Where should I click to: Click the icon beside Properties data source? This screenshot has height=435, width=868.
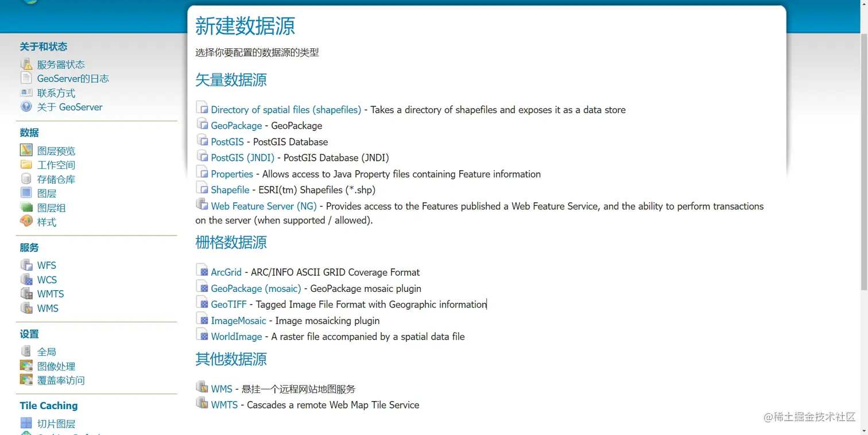point(202,172)
